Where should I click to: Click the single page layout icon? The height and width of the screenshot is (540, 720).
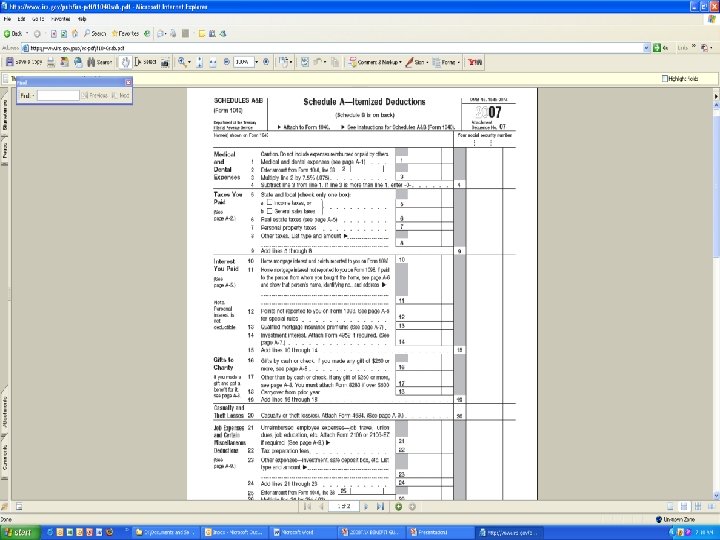pyautogui.click(x=670, y=506)
